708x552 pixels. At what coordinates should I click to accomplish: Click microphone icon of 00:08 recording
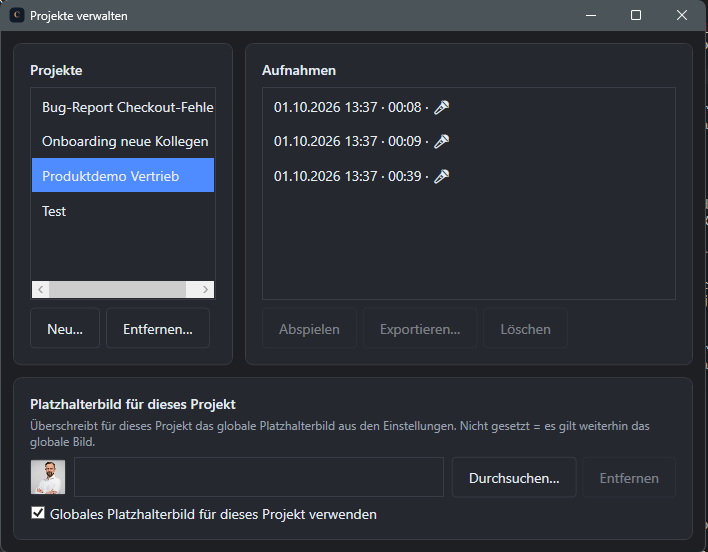pos(441,107)
